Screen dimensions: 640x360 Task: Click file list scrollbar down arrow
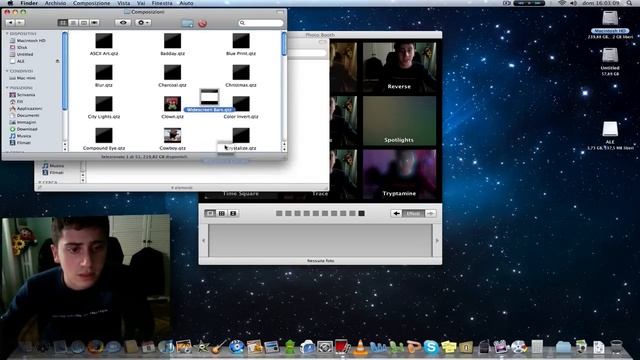click(284, 149)
